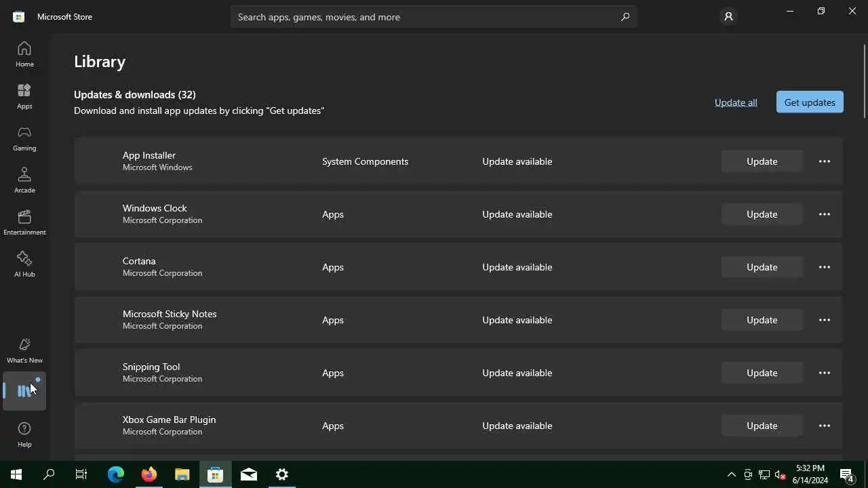
Task: Select the Xbox Game Bar Plugin title
Action: pyautogui.click(x=169, y=420)
